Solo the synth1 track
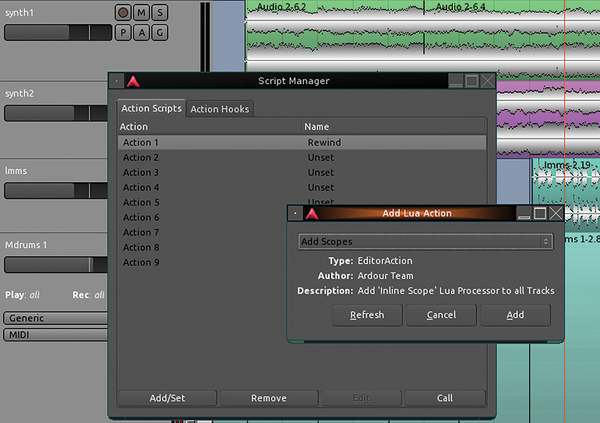 [x=160, y=13]
